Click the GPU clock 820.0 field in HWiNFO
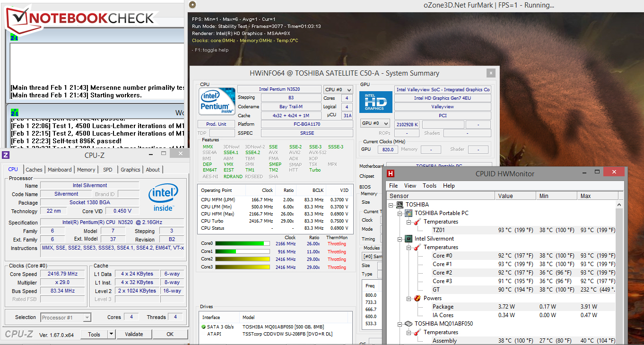Viewport: 644px width, 345px height. (x=388, y=149)
